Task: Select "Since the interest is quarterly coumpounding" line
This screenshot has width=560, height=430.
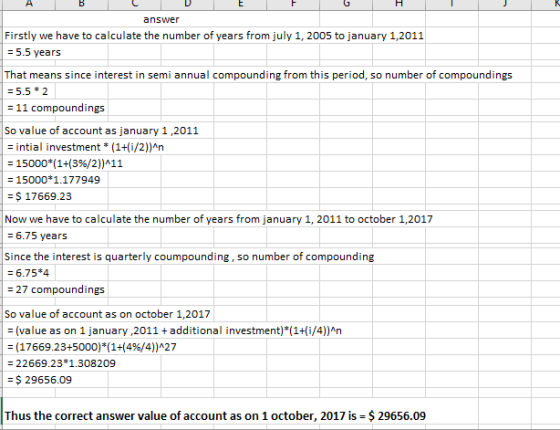Action: pyautogui.click(x=189, y=257)
